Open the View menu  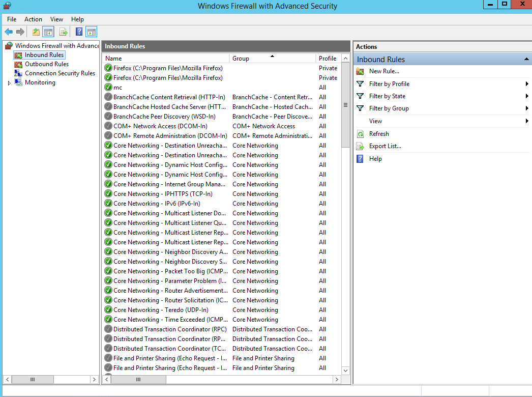pos(56,19)
